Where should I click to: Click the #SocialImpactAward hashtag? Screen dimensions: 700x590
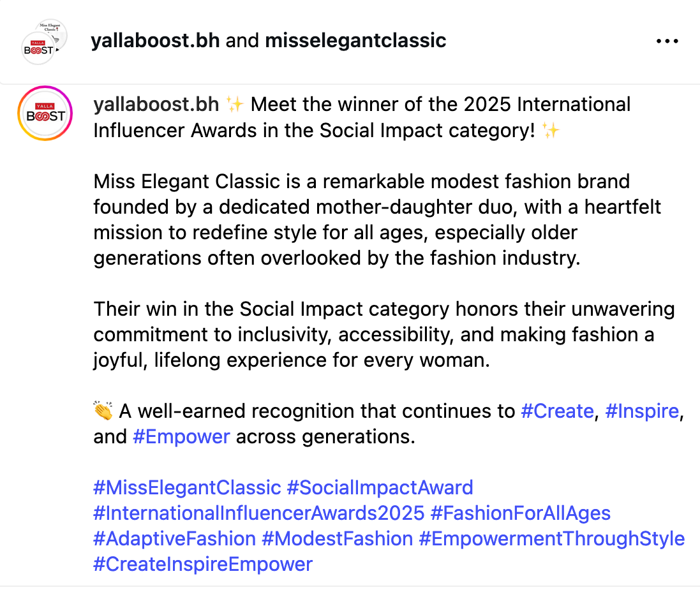380,488
